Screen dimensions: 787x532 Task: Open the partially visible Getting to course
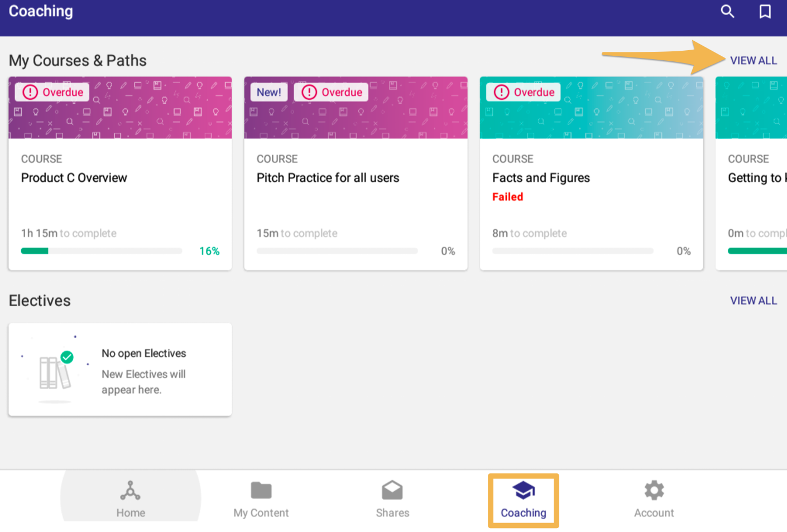[754, 178]
